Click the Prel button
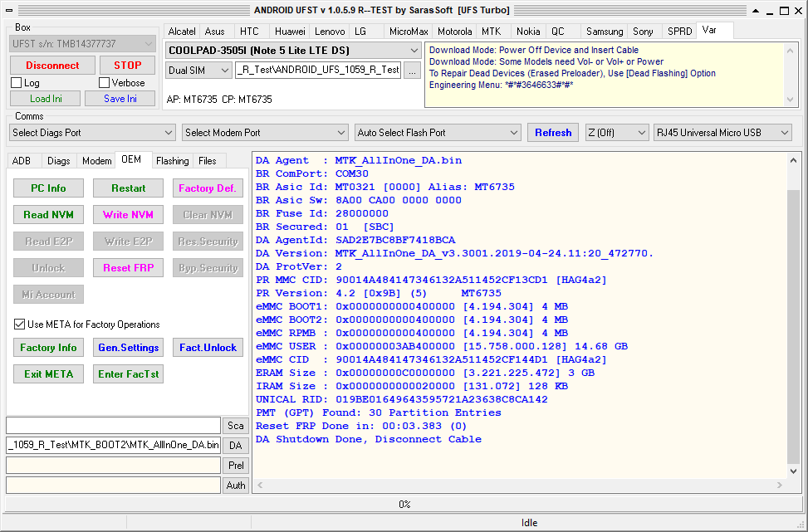The height and width of the screenshot is (532, 808). click(x=236, y=466)
